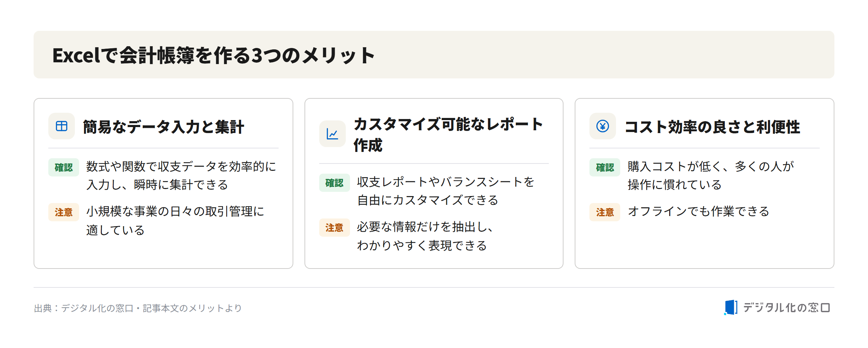Screen dimensions: 868x348
Task: Click 注意 badge beside 小規模な事業
Action: click(64, 212)
